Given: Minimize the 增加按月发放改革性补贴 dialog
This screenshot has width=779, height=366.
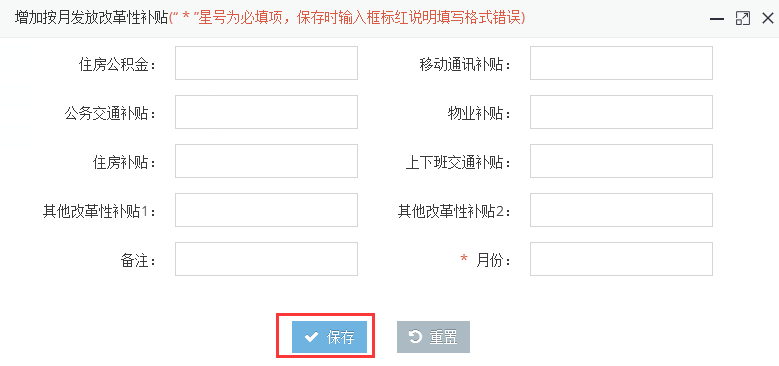Looking at the screenshot, I should click(x=716, y=19).
